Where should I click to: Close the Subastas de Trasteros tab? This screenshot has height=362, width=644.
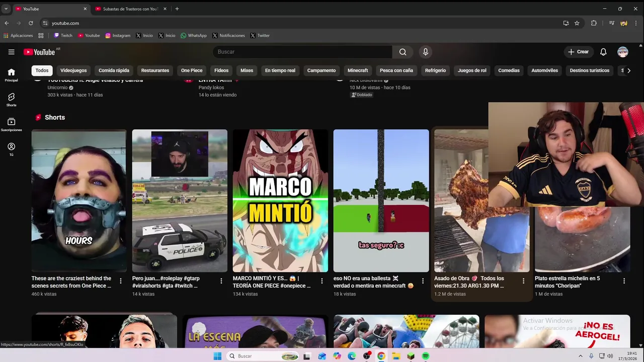165,9
